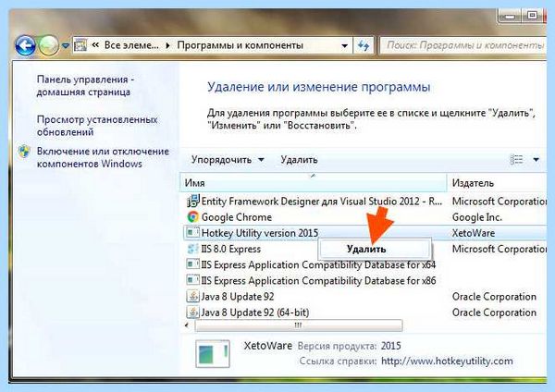
Task: Click the Control Panel icon in address bar
Action: (x=80, y=45)
